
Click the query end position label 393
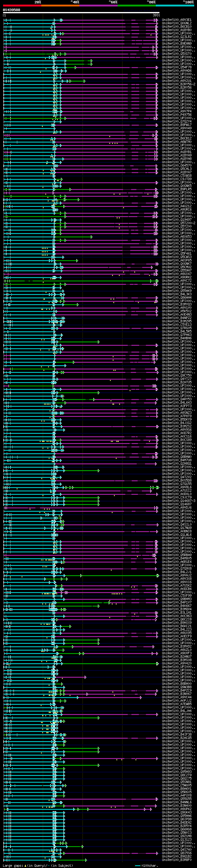[155, 15]
